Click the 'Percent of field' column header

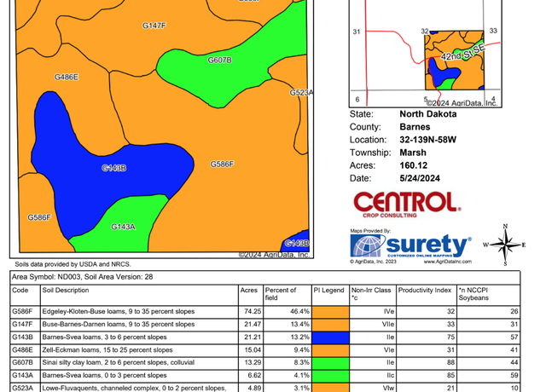[281, 294]
